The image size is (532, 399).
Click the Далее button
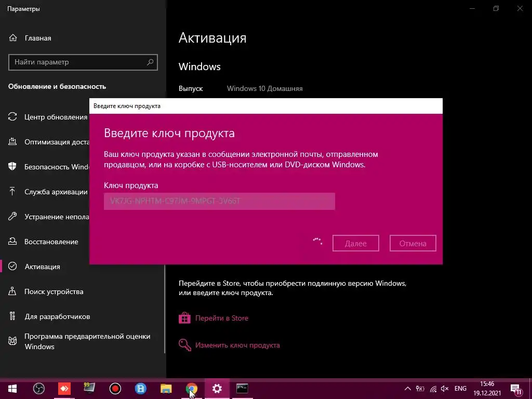coord(355,243)
